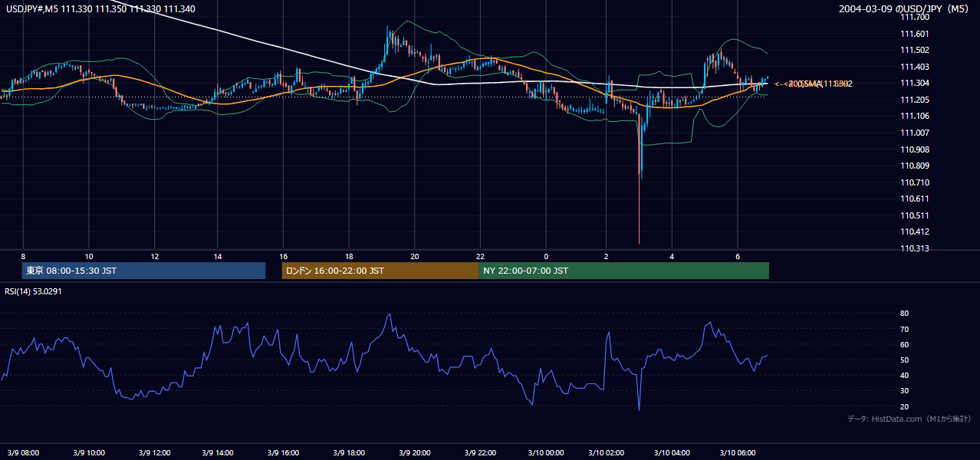Click the RSI axis level 70
This screenshot has height=460, width=980.
click(x=904, y=329)
